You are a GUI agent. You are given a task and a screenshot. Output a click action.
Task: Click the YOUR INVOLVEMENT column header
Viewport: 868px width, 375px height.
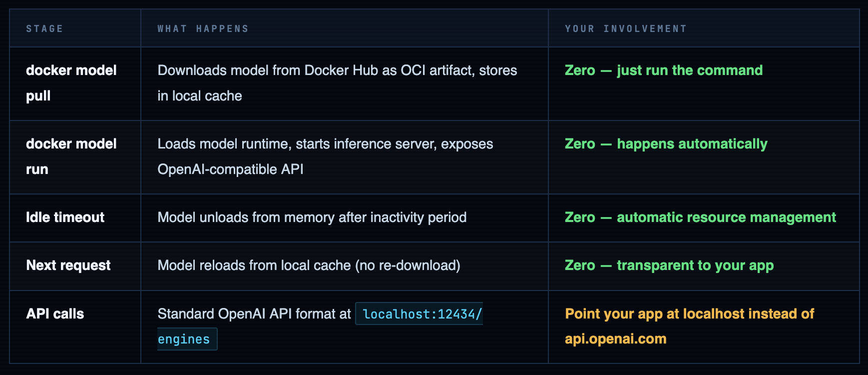point(625,29)
